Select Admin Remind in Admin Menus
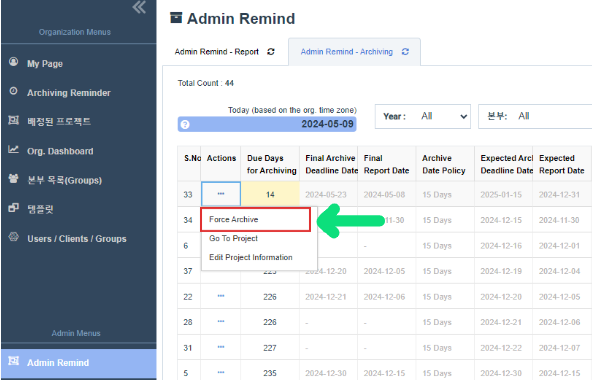The height and width of the screenshot is (380, 592). click(79, 363)
